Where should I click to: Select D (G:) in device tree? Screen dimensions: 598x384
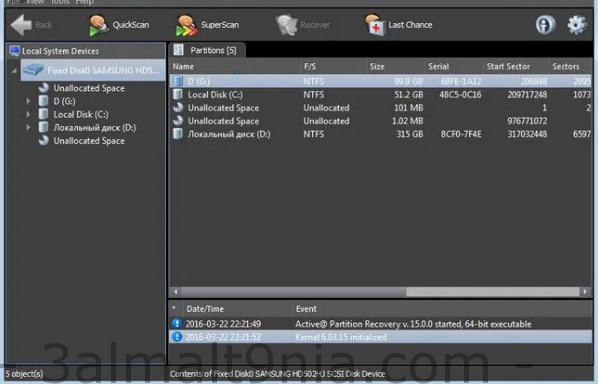point(64,101)
